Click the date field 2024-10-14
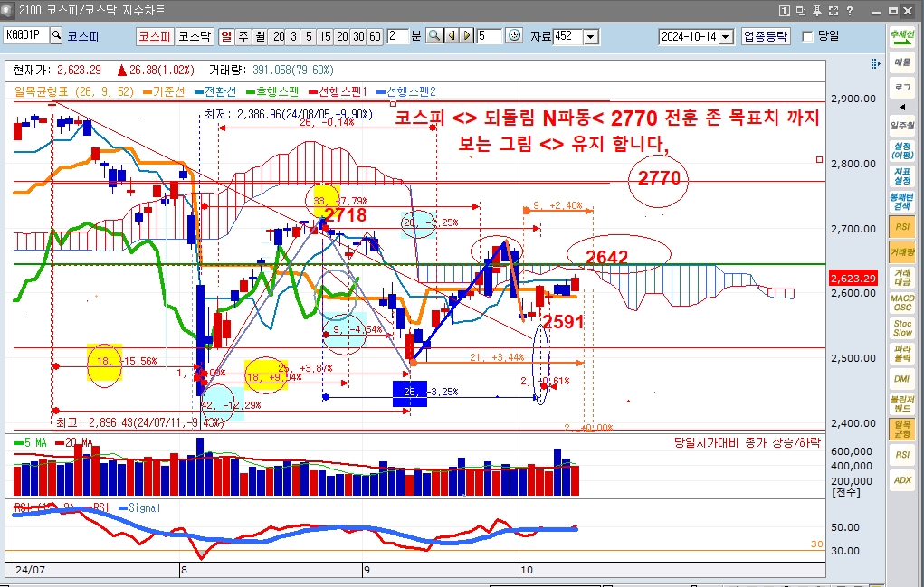Screen dimensions: 924x587 pyautogui.click(x=689, y=36)
